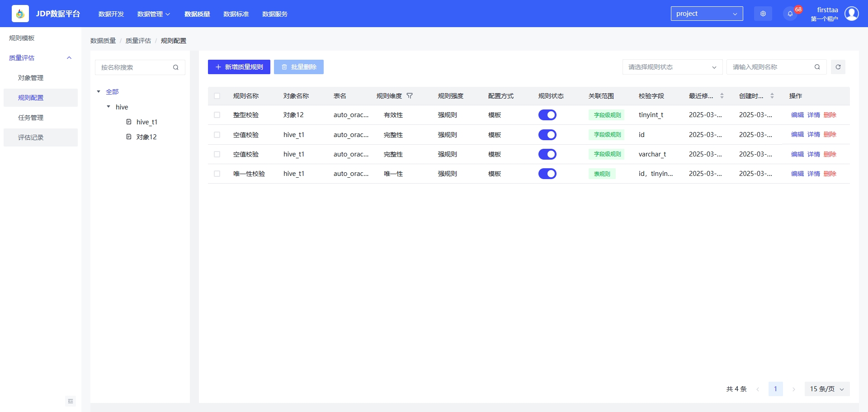
Task: Toggle rule status for varchar_t 空值校验 row
Action: [x=547, y=154]
